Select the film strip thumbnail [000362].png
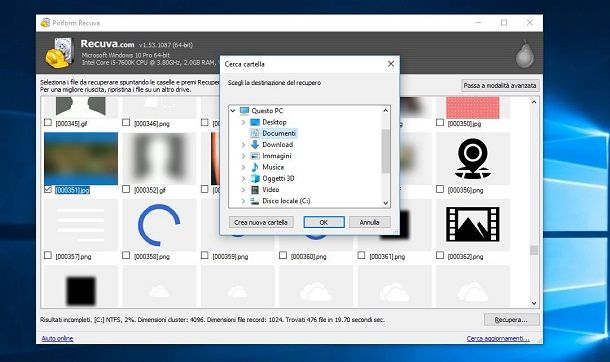Image resolution: width=610 pixels, height=362 pixels. pyautogui.click(x=473, y=224)
